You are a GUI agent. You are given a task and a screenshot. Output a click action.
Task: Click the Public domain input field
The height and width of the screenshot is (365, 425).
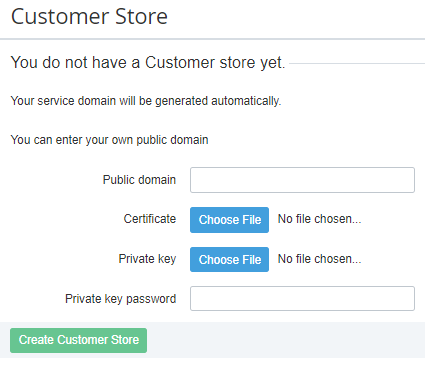(x=302, y=180)
